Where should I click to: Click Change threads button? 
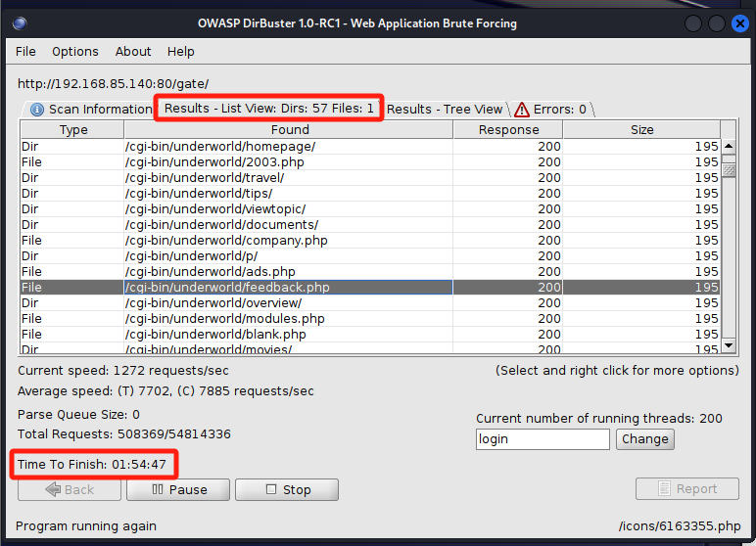tap(644, 438)
